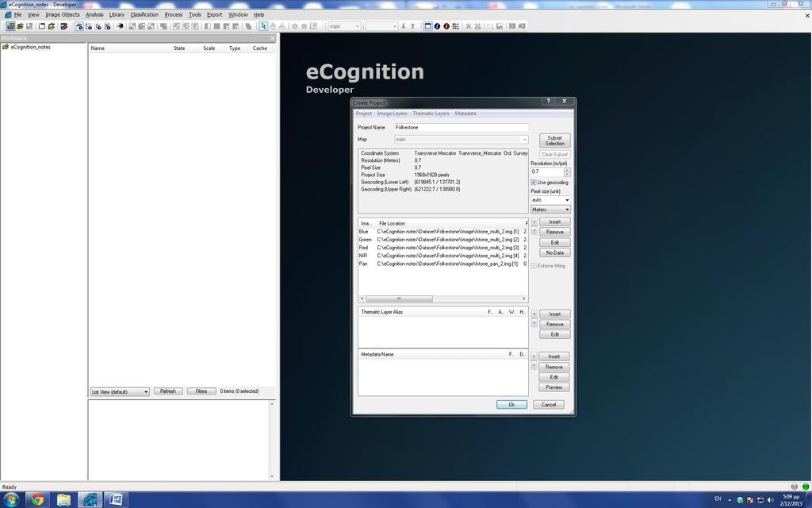The image size is (812, 508).
Task: Click the eCognition taskbar button
Action: pos(90,500)
